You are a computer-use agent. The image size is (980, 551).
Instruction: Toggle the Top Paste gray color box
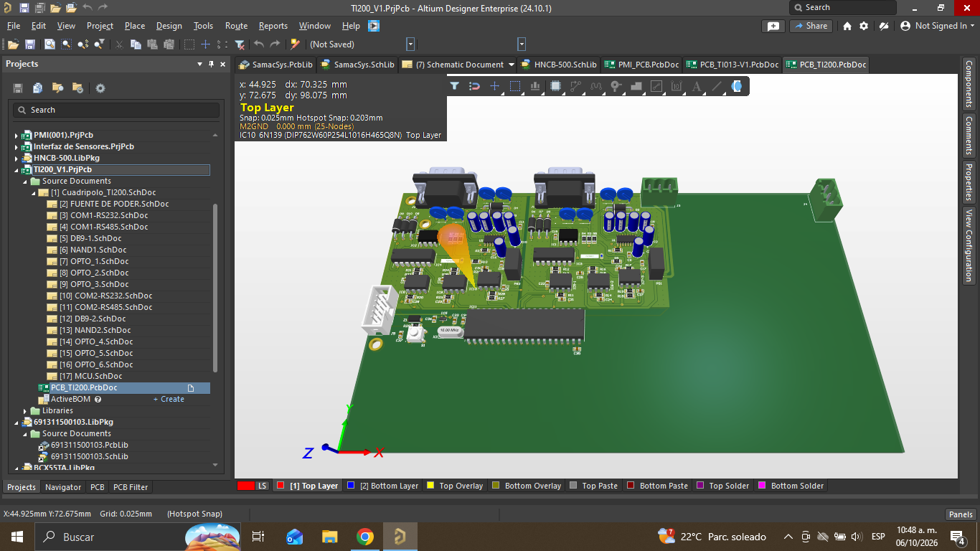pyautogui.click(x=573, y=486)
